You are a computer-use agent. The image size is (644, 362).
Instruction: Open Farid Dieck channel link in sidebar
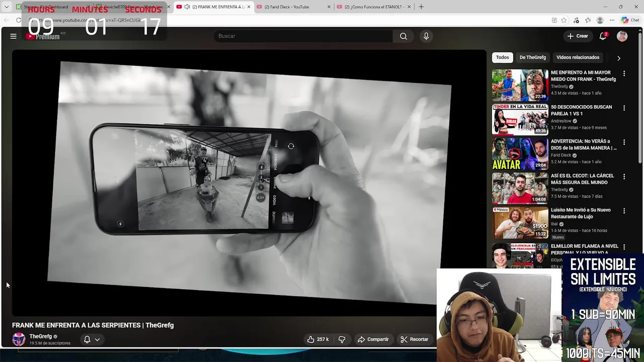pos(561,155)
